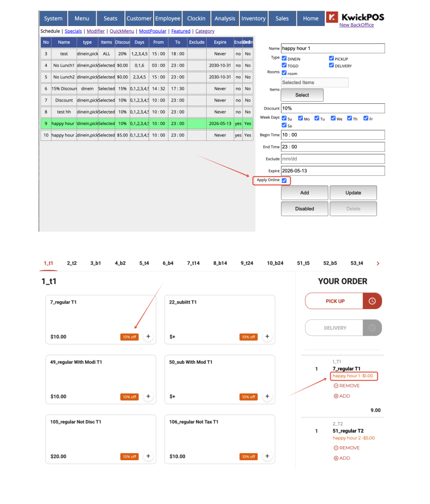Choose DELIVERY order type
The height and width of the screenshot is (504, 430).
tap(334, 328)
